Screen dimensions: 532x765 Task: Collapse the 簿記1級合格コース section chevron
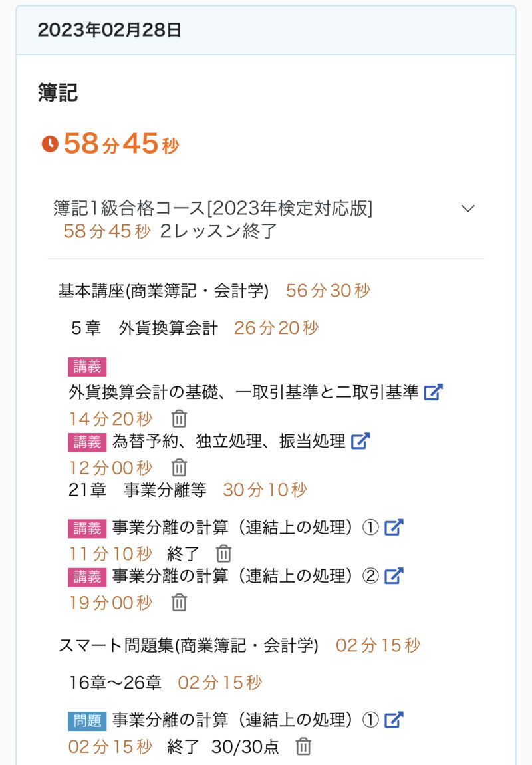click(468, 208)
